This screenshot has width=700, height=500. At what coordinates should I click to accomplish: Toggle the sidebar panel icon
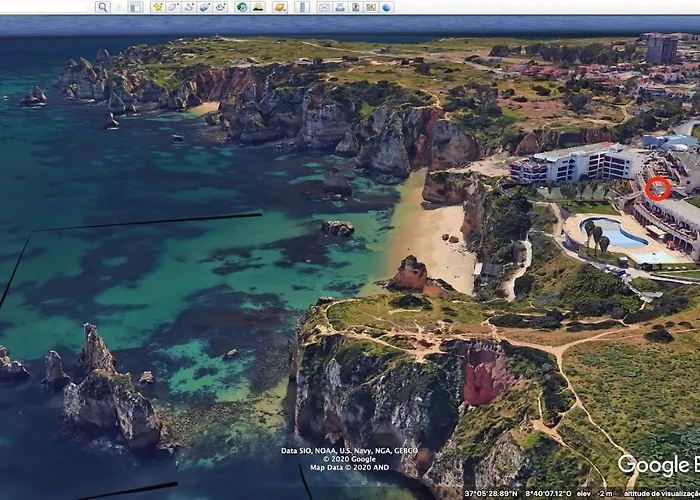coord(135,7)
